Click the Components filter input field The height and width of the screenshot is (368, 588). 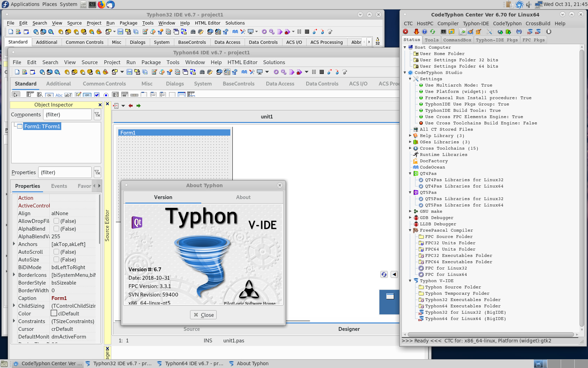pos(67,115)
